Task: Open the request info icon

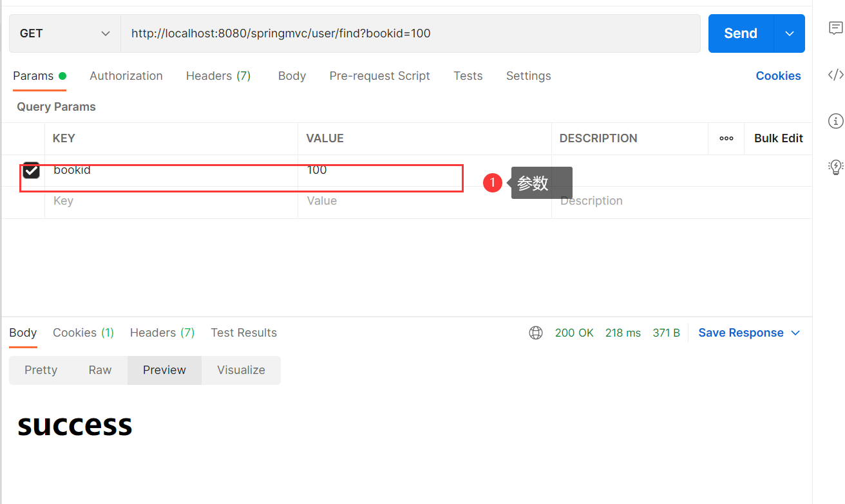Action: click(835, 120)
